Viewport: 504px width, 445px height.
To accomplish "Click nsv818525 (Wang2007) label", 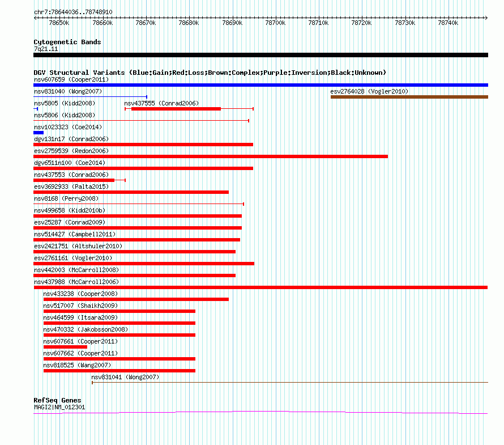I will pos(77,365).
